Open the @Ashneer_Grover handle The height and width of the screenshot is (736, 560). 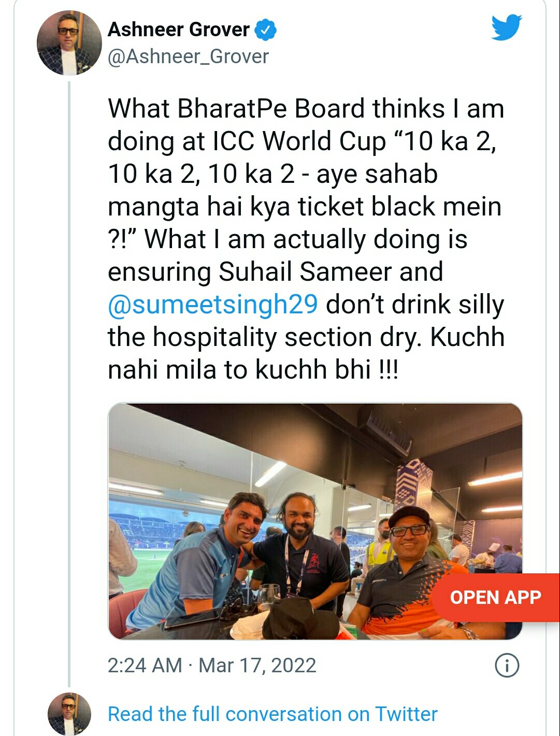click(188, 56)
